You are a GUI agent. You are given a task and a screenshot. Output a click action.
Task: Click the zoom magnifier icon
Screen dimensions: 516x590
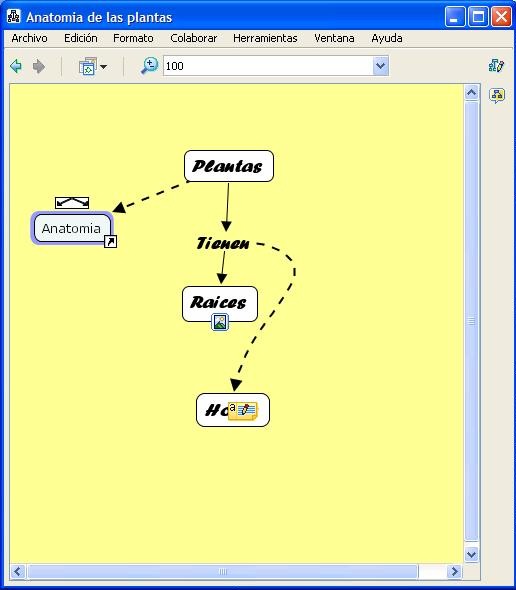(149, 66)
